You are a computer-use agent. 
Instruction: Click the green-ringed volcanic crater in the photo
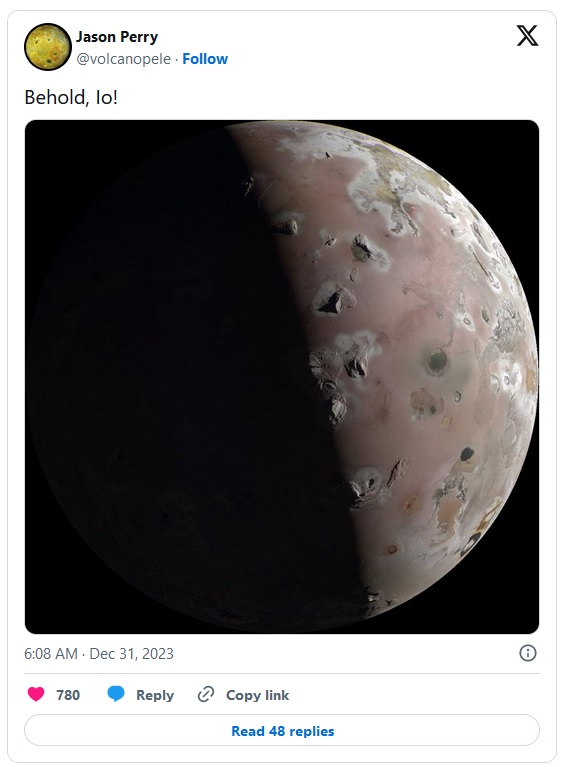point(437,361)
